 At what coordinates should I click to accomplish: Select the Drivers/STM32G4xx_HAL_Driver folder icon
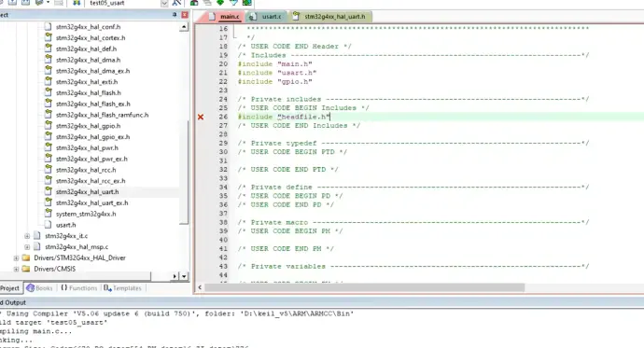[26, 258]
